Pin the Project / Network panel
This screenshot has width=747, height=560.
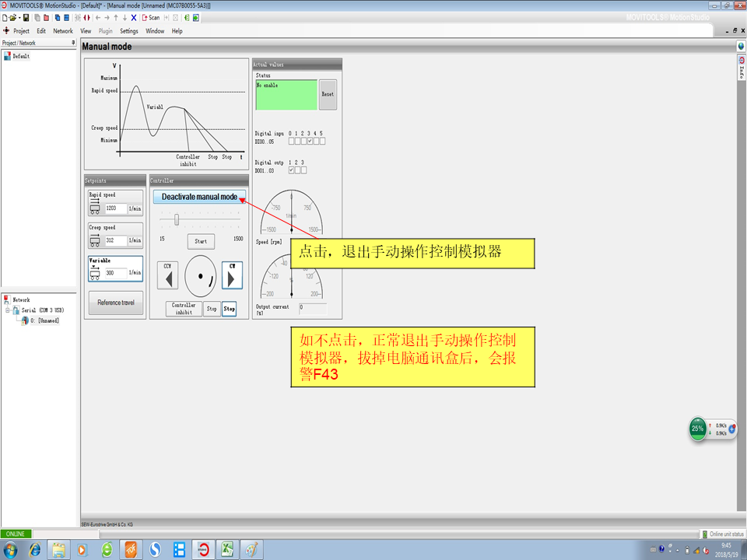pos(74,43)
